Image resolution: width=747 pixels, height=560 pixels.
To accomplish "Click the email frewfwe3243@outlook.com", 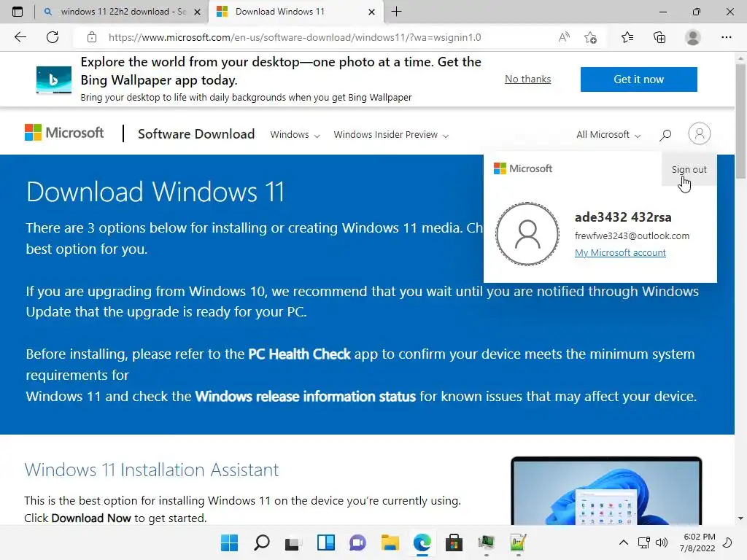I will click(632, 236).
